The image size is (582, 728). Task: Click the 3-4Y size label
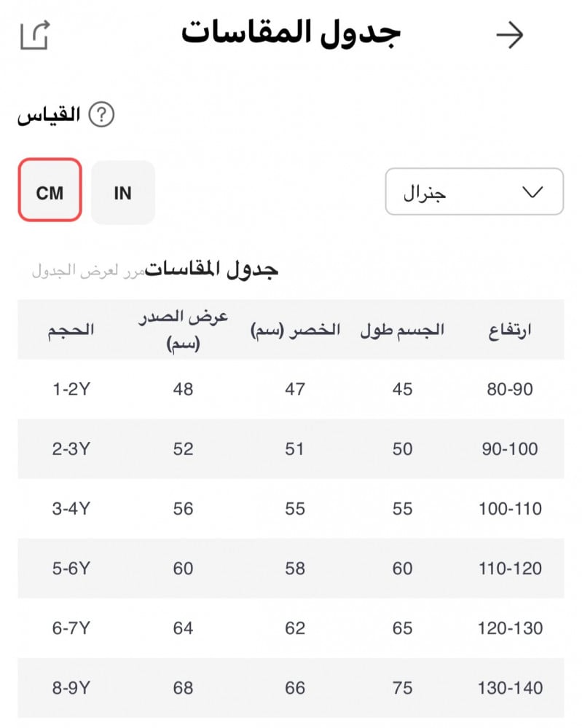pyautogui.click(x=71, y=509)
